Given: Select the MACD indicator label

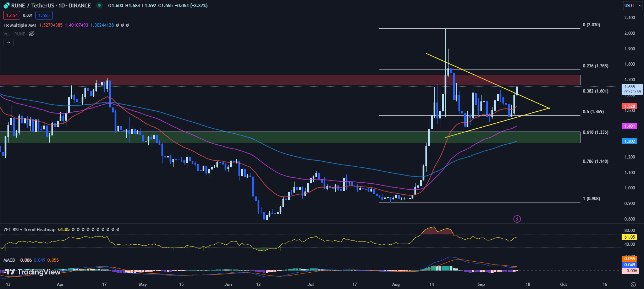Looking at the screenshot, I should pos(10,260).
